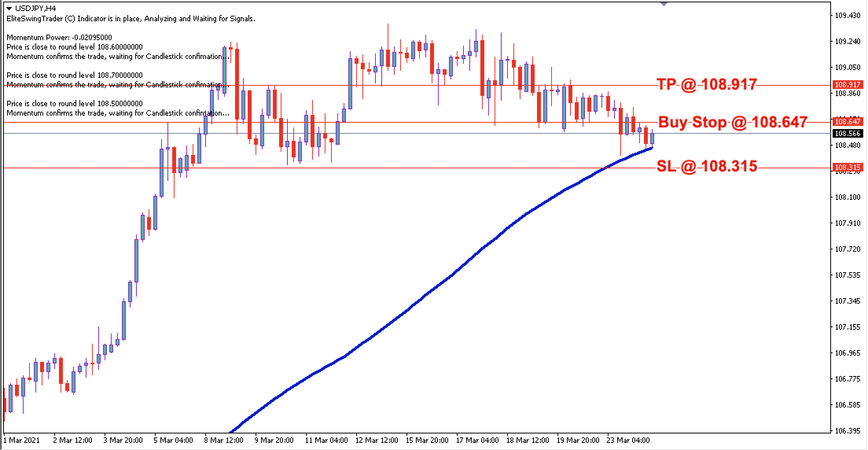The width and height of the screenshot is (868, 450).
Task: Select the round level 108.60 message line
Action: coord(75,47)
